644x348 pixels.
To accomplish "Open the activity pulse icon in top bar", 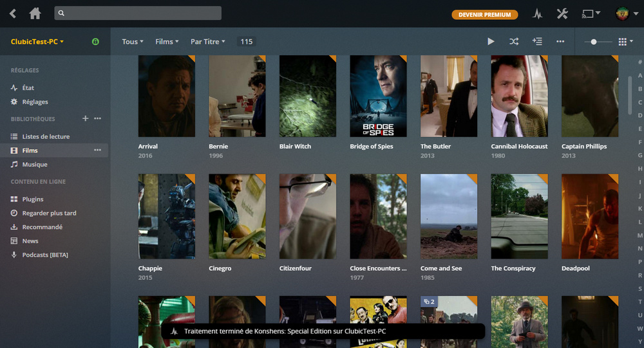I will coord(537,14).
